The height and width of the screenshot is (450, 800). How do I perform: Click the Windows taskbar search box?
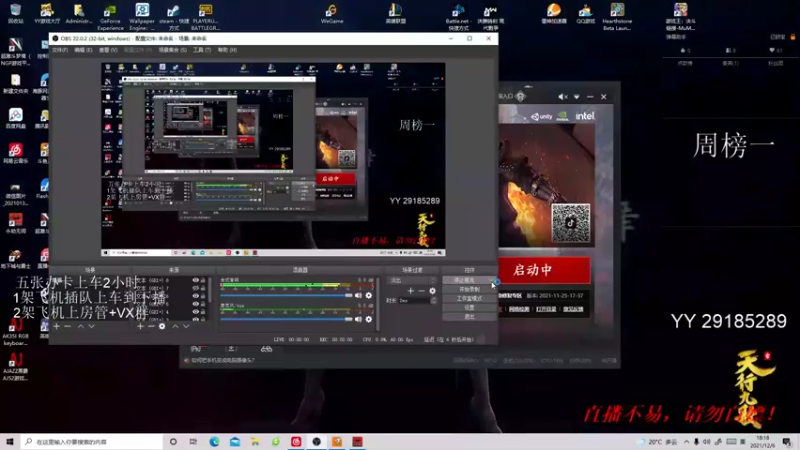pos(92,442)
